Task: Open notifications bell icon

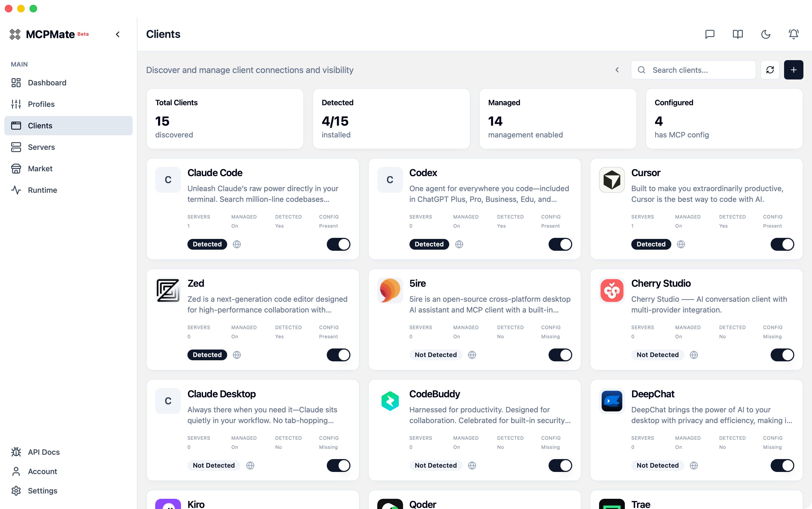Action: click(793, 34)
